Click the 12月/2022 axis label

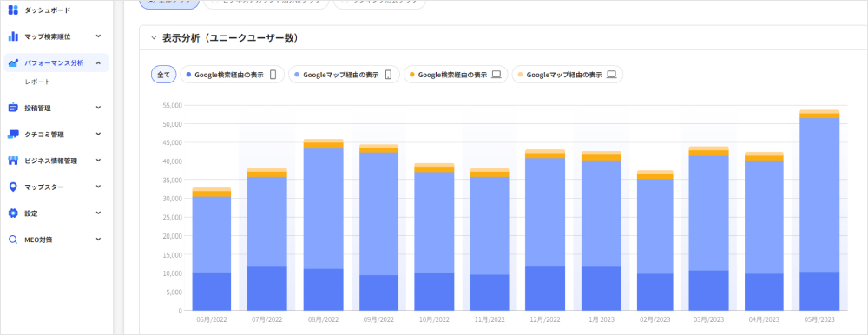pos(545,320)
